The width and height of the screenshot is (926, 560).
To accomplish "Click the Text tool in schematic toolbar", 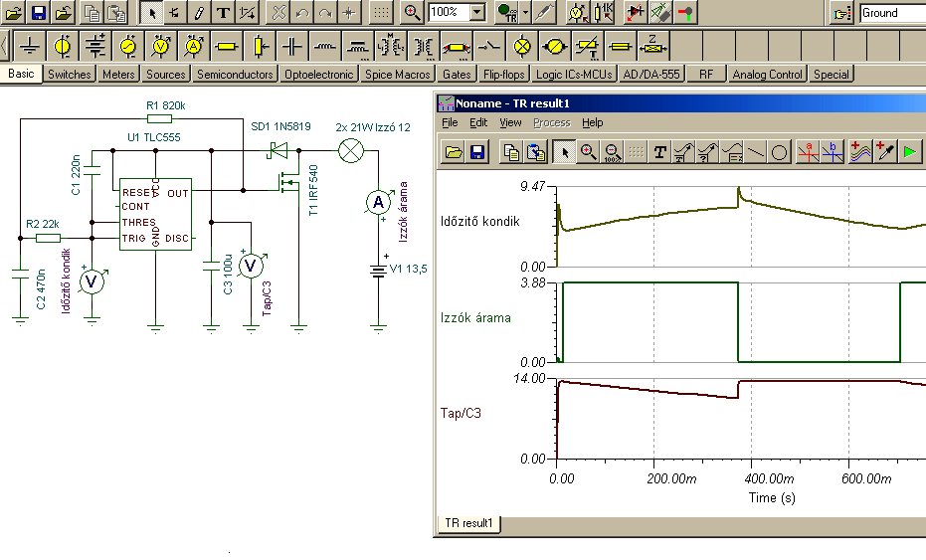I will tap(223, 13).
